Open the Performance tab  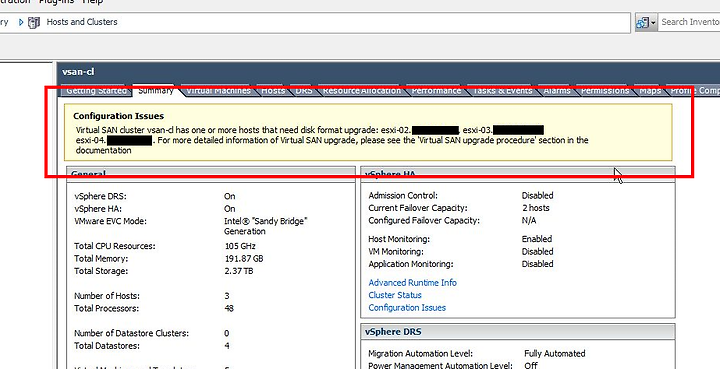tap(436, 90)
